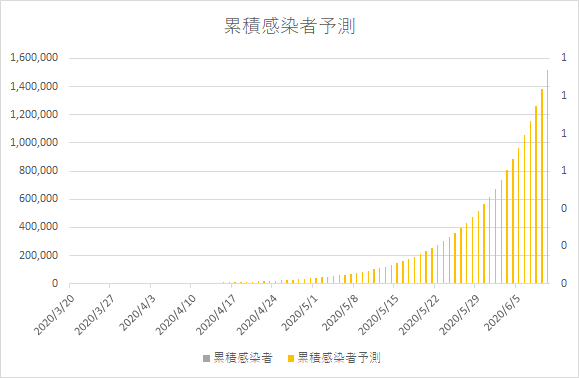Click the left axis 0 label
This screenshot has width=579, height=378.
55,284
